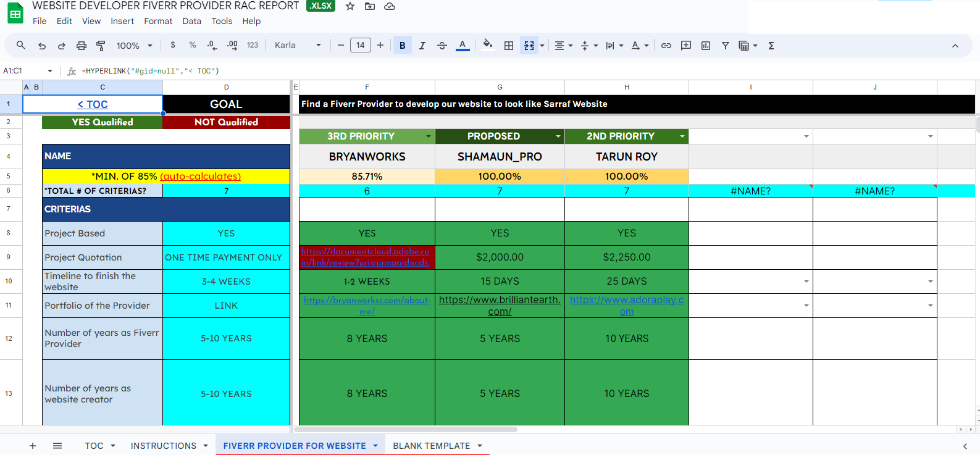
Task: Open PROPOSED cell dropdown
Action: tap(558, 136)
